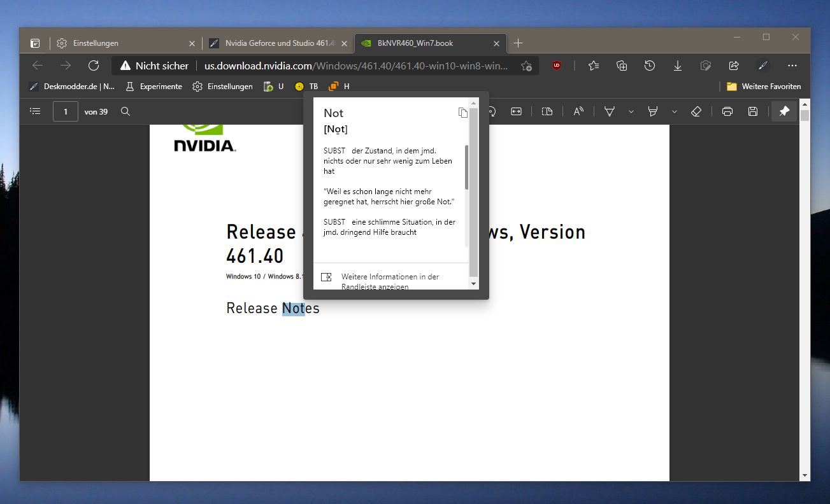Click the page scrollbar down arrow
Screen dimensions: 830x504
coord(805,475)
